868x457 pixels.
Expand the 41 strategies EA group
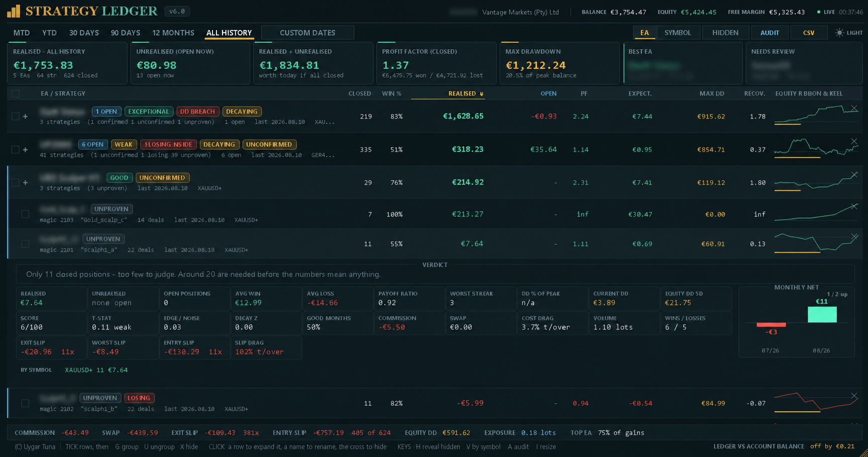pos(25,150)
